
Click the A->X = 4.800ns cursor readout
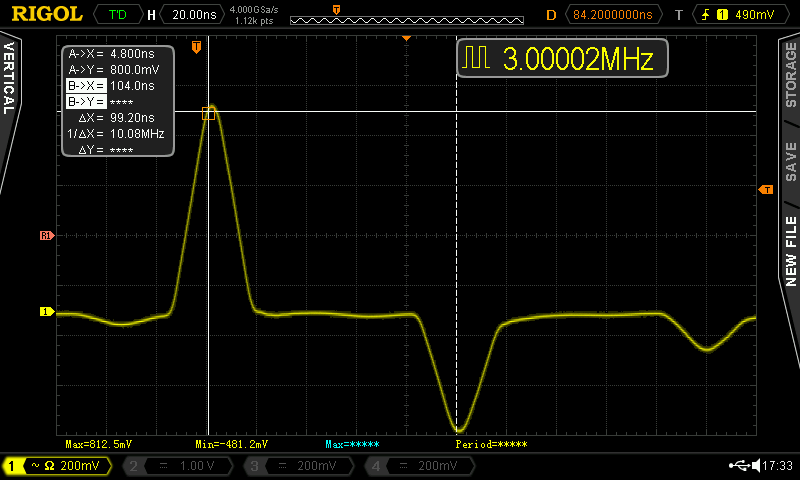coord(112,54)
